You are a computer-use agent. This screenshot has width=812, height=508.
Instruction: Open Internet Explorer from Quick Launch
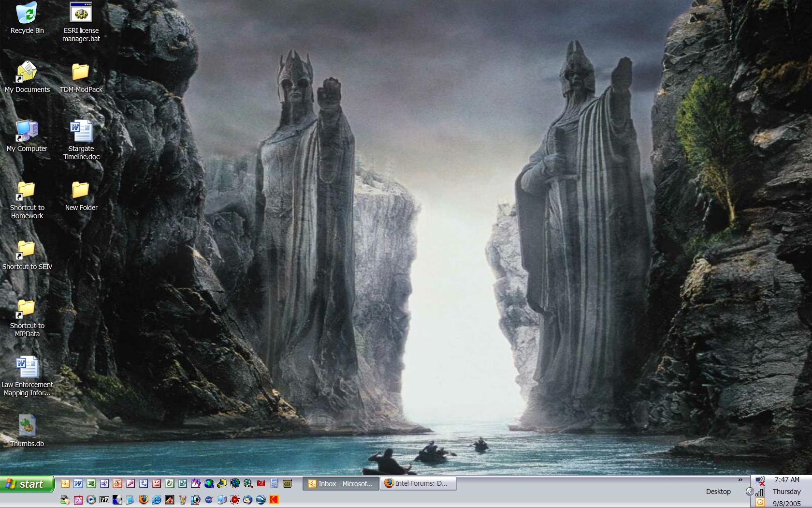[156, 500]
